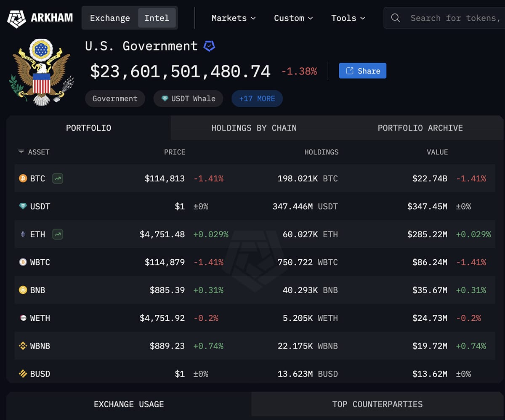
Task: Click the WETH coin icon
Action: [23, 318]
